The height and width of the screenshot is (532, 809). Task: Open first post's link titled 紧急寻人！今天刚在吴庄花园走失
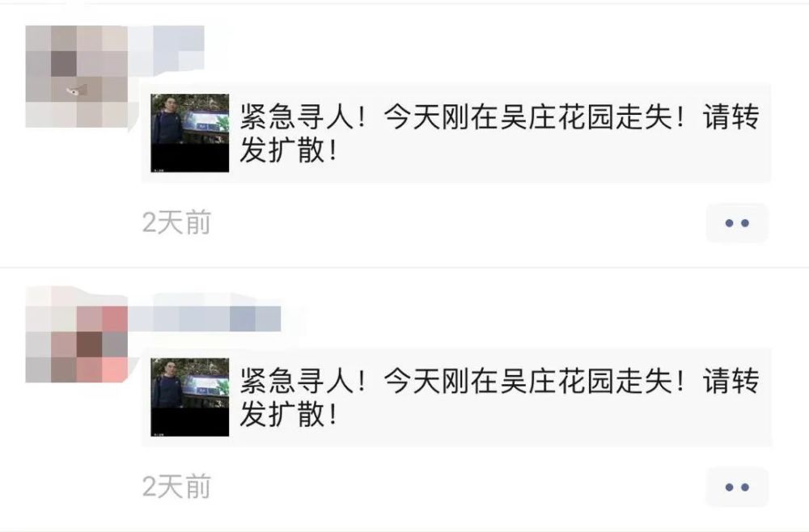tap(456, 133)
